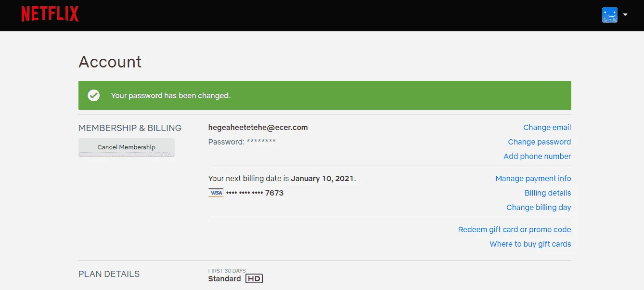Open Where to buy gift cards

click(x=530, y=244)
